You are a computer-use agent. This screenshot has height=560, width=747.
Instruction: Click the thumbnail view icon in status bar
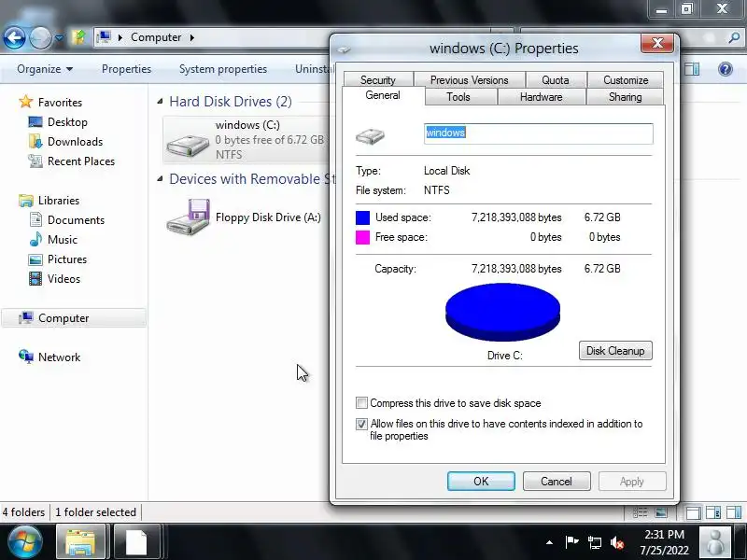(x=661, y=512)
